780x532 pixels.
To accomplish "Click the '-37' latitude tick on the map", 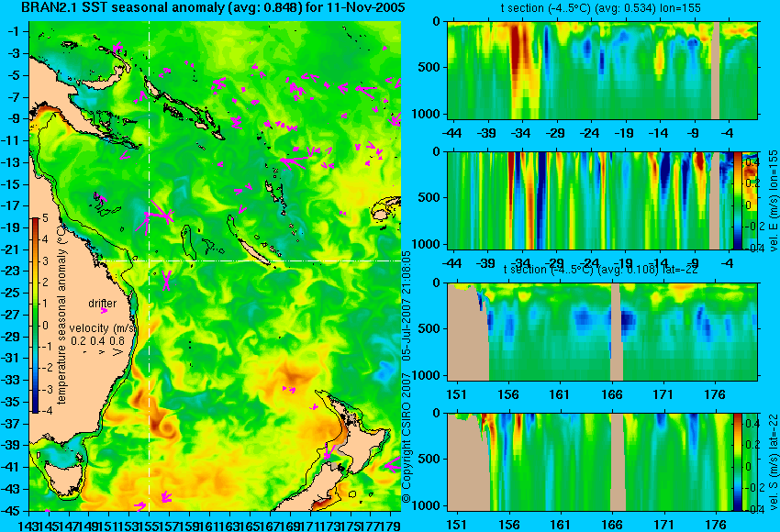I will click(x=13, y=424).
